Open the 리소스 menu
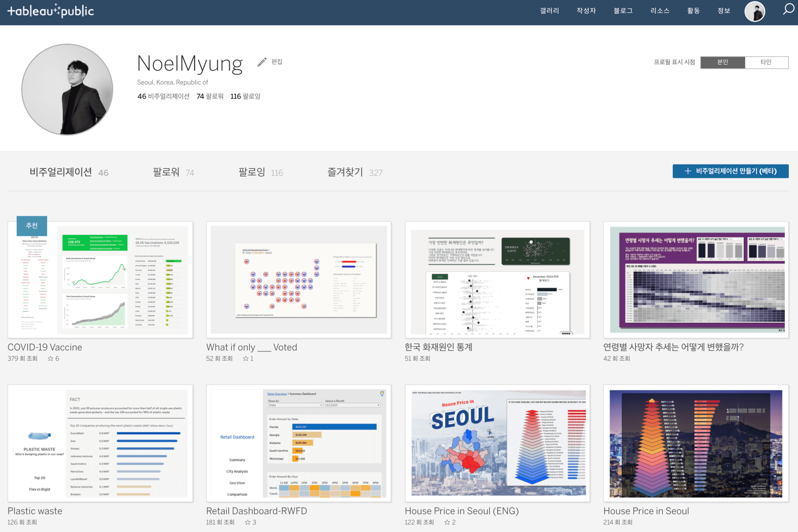Screen dimensions: 798x532 (x=660, y=11)
